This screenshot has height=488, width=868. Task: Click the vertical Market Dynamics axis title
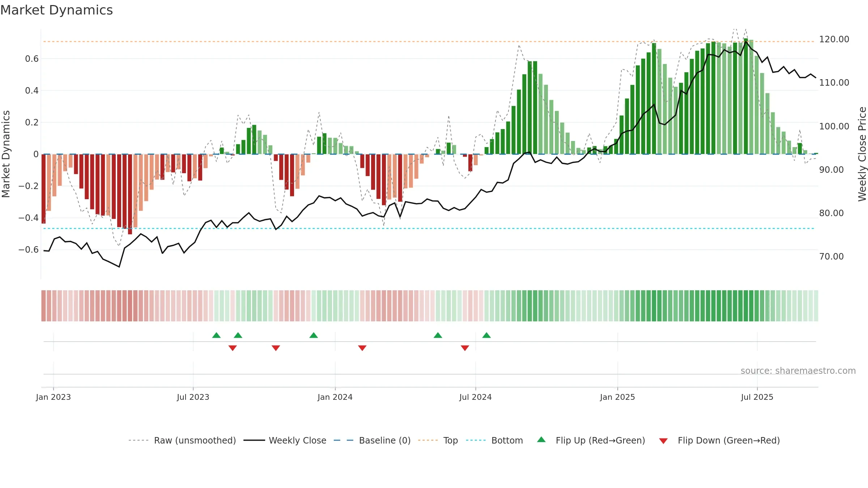(x=6, y=154)
